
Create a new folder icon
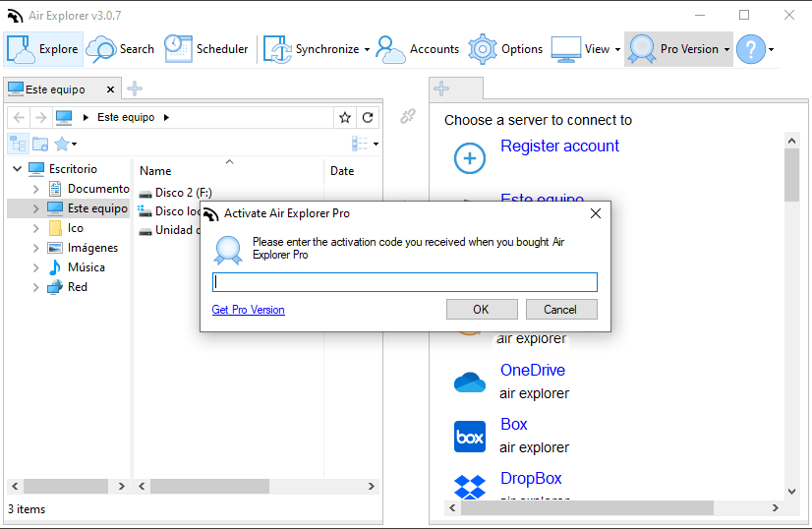pos(40,144)
